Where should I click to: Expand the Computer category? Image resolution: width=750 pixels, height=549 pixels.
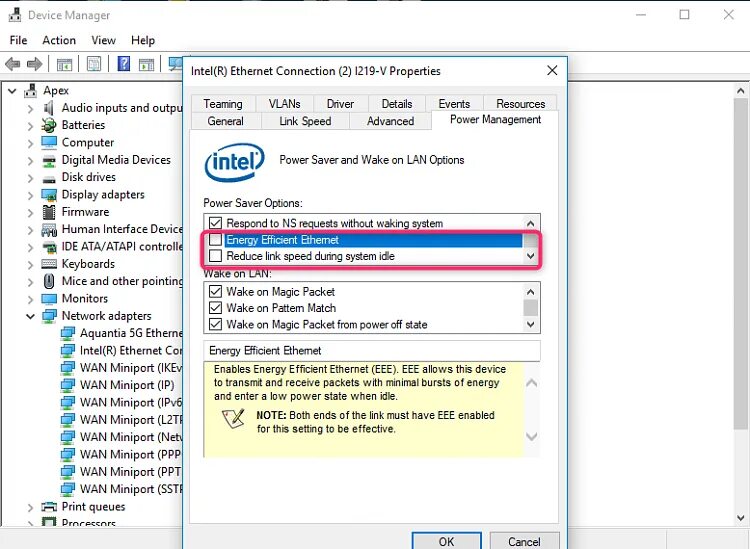[x=31, y=143]
